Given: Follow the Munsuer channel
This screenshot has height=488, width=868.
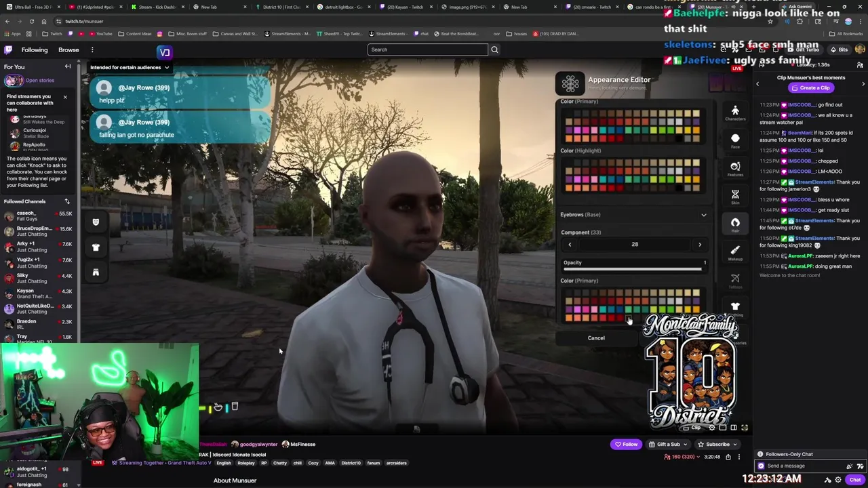Looking at the screenshot, I should (625, 445).
